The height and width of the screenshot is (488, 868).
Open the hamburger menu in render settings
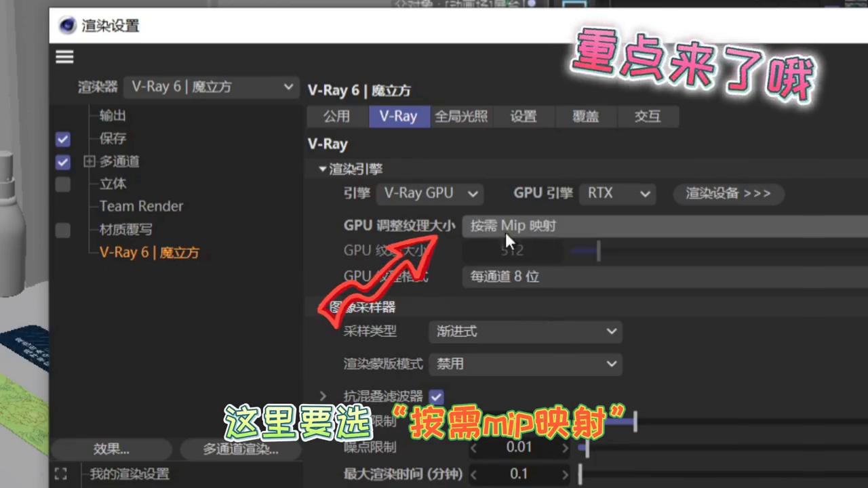point(64,57)
